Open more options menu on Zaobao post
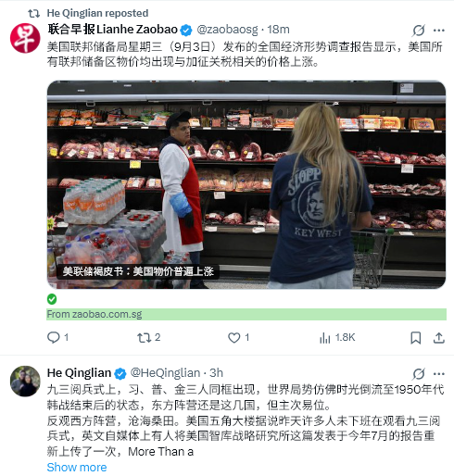The image size is (454, 476). click(439, 30)
